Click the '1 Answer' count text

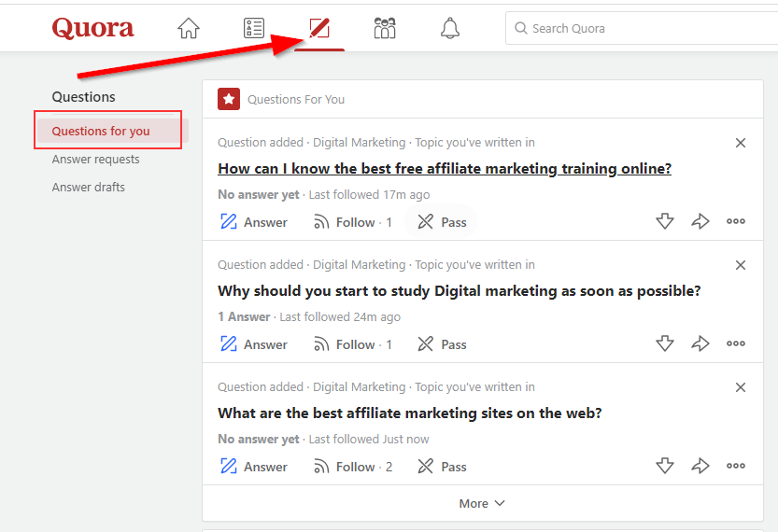tap(244, 316)
